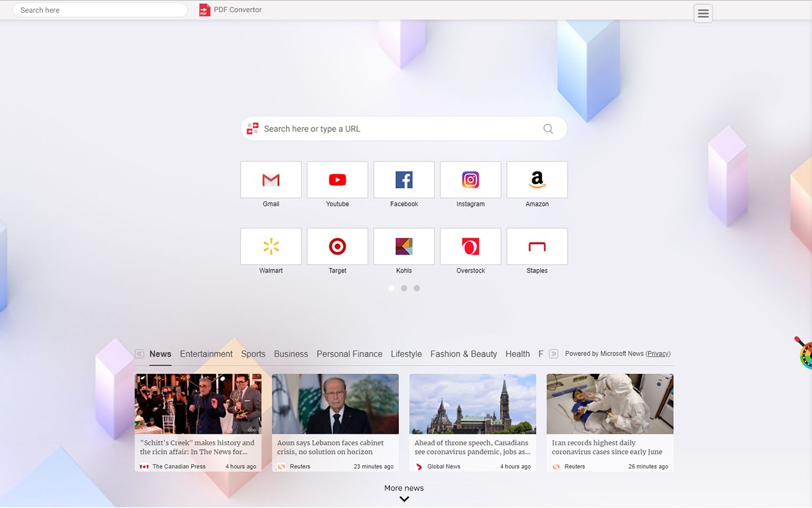Click the colorful wheel widget at the right edge
The image size is (812, 508).
pyautogui.click(x=805, y=353)
